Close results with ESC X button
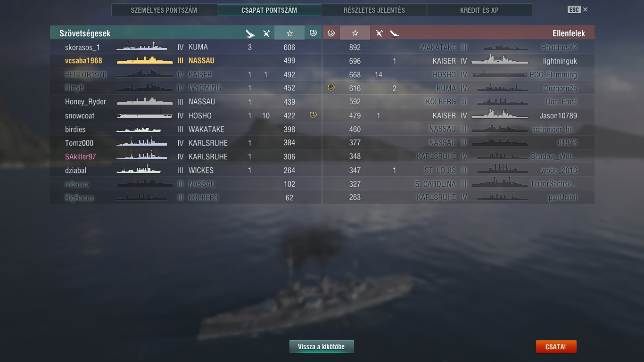This screenshot has height=362, width=644. tap(578, 9)
